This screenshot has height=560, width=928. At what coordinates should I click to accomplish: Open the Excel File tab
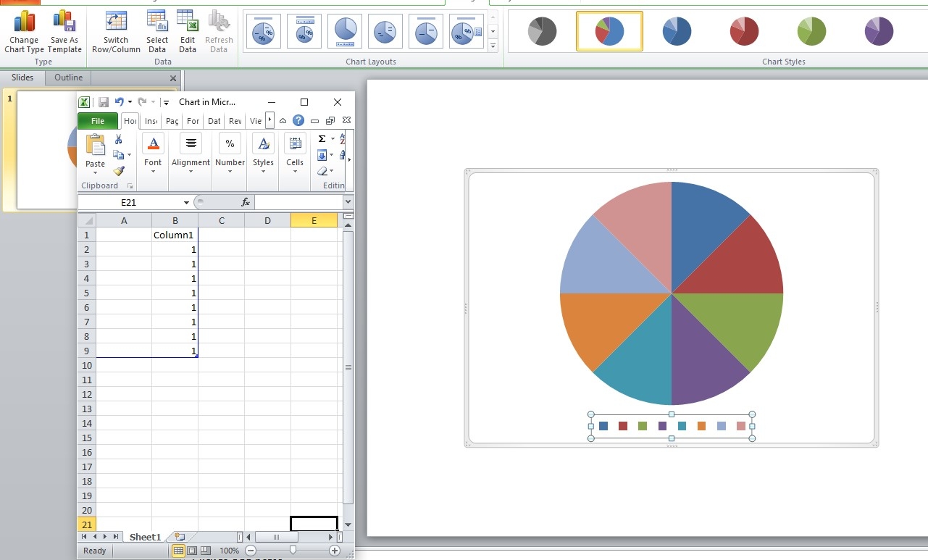pyautogui.click(x=98, y=121)
